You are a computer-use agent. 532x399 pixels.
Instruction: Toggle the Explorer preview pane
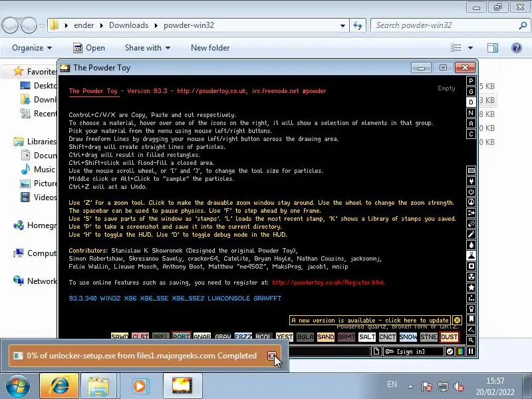pos(493,48)
